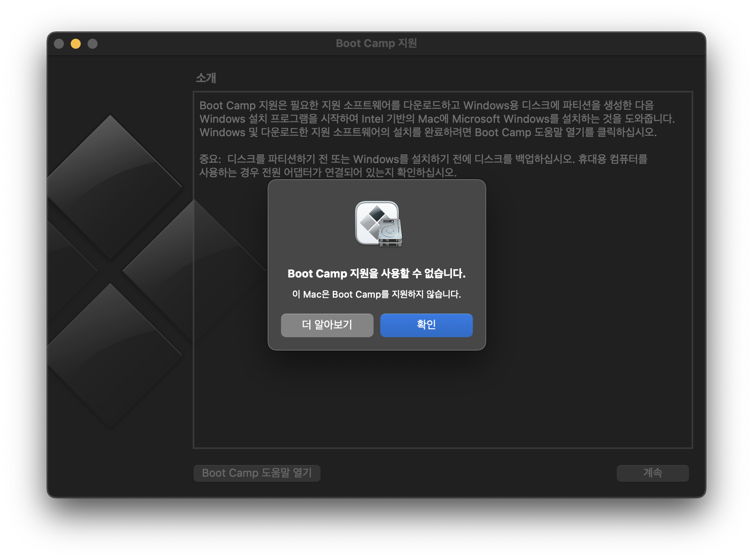Screen dimensions: 753x560
Task: Click the 더 알아보기 button
Action: pos(327,325)
